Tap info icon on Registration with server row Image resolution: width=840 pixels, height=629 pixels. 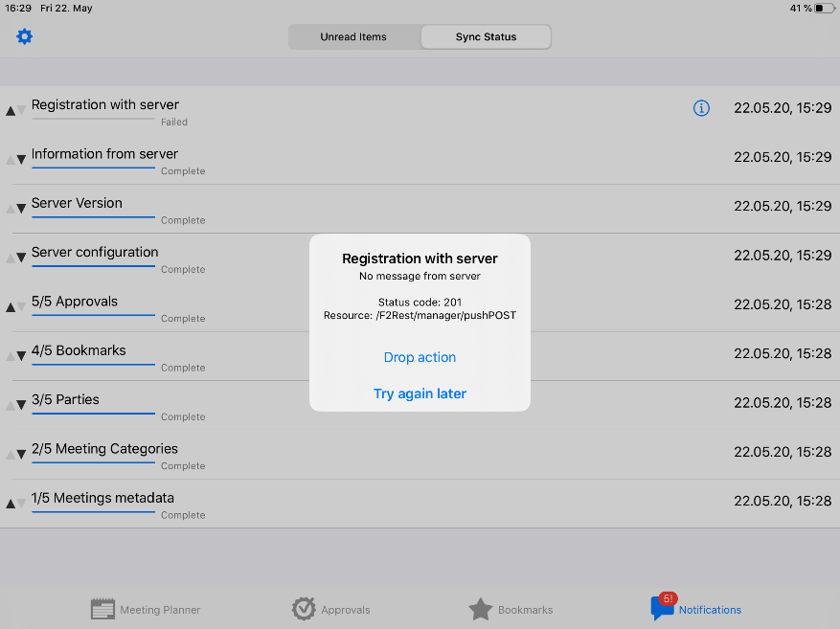(x=701, y=108)
